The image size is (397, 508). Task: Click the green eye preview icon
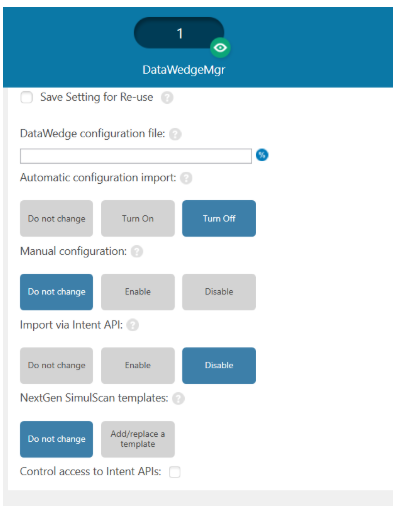[220, 48]
